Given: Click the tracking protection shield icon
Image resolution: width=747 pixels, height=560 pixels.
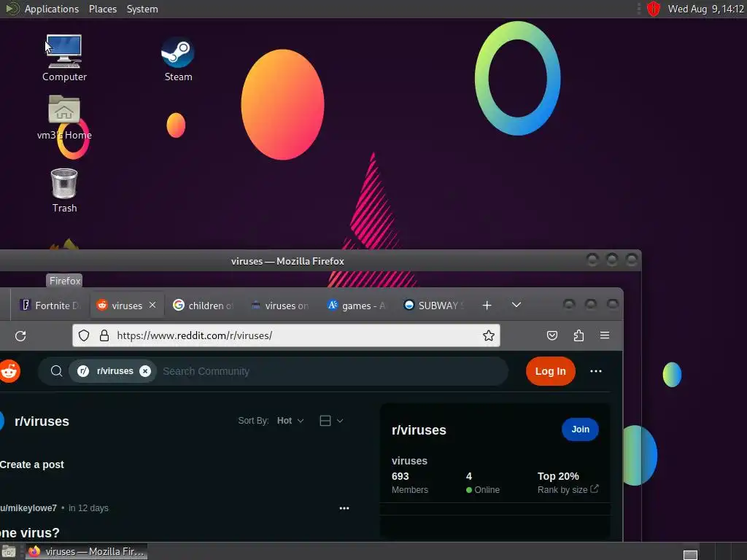Looking at the screenshot, I should pos(84,335).
